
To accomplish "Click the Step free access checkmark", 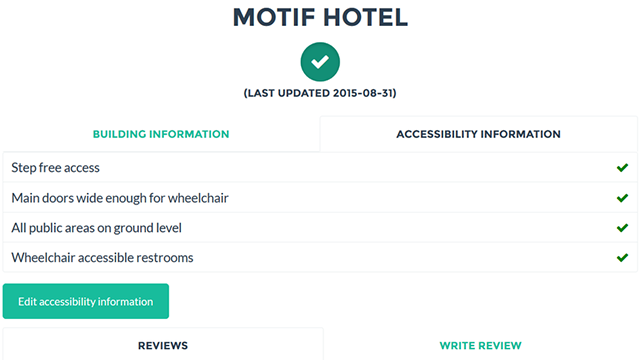I will tap(622, 168).
